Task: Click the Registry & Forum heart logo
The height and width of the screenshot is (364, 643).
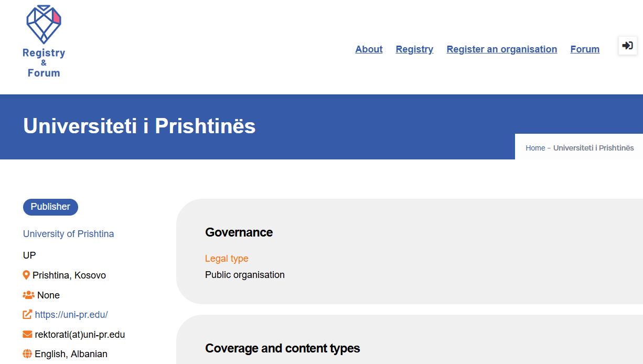Action: pos(44,41)
